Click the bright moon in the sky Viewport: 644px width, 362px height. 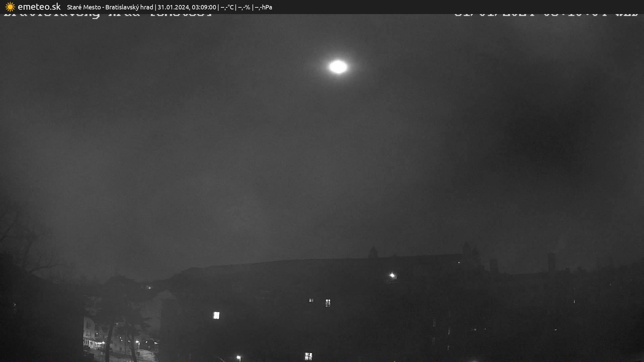coord(338,67)
